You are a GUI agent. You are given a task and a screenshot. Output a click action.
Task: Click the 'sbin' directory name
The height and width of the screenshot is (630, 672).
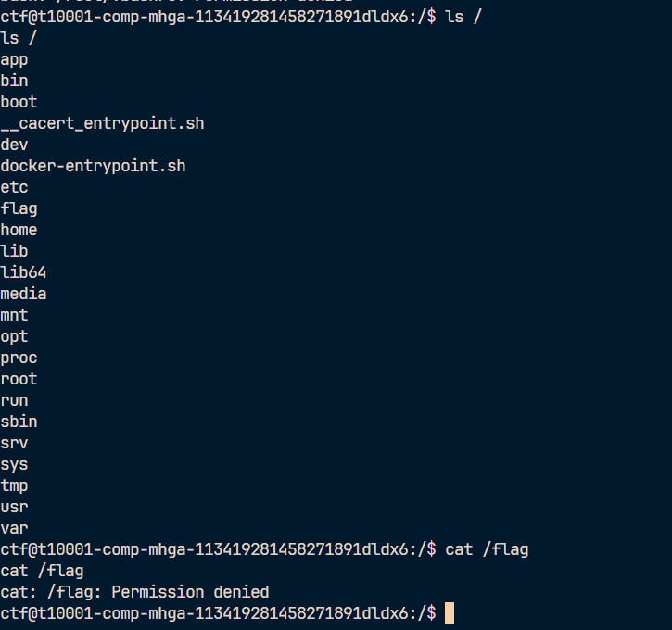[x=19, y=422]
